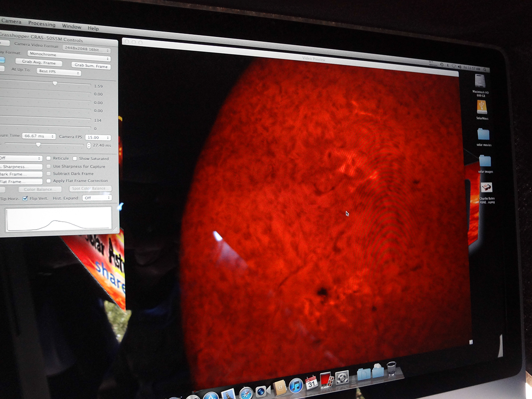
Task: Open iTunes from the Dock
Action: click(x=296, y=385)
